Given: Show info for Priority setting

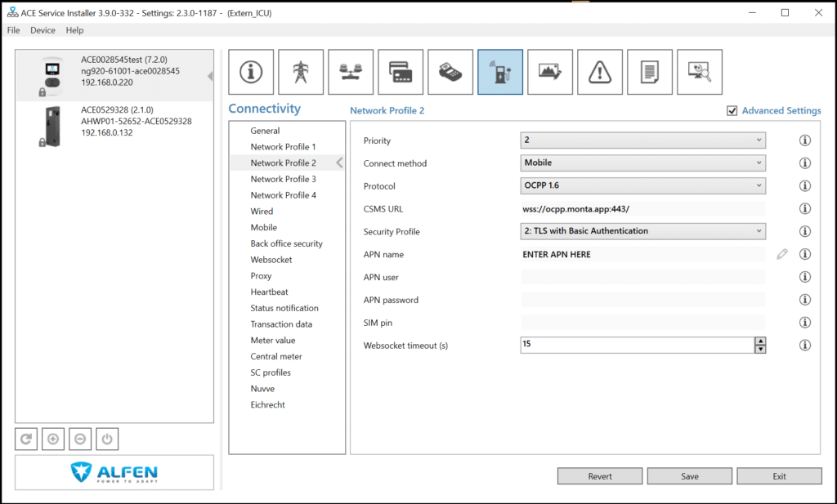Looking at the screenshot, I should pyautogui.click(x=805, y=140).
